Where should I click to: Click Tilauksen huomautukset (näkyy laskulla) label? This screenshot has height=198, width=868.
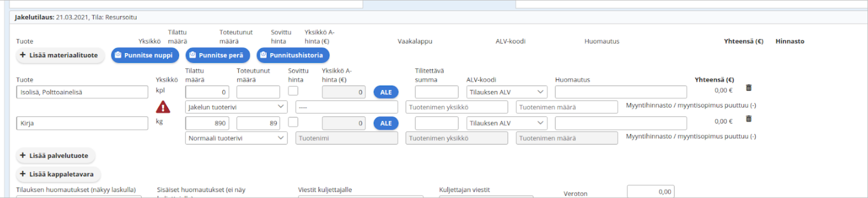[x=76, y=190]
